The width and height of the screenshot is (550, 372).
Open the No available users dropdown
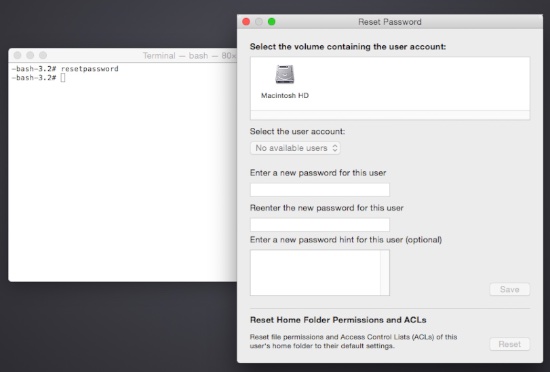click(x=295, y=148)
